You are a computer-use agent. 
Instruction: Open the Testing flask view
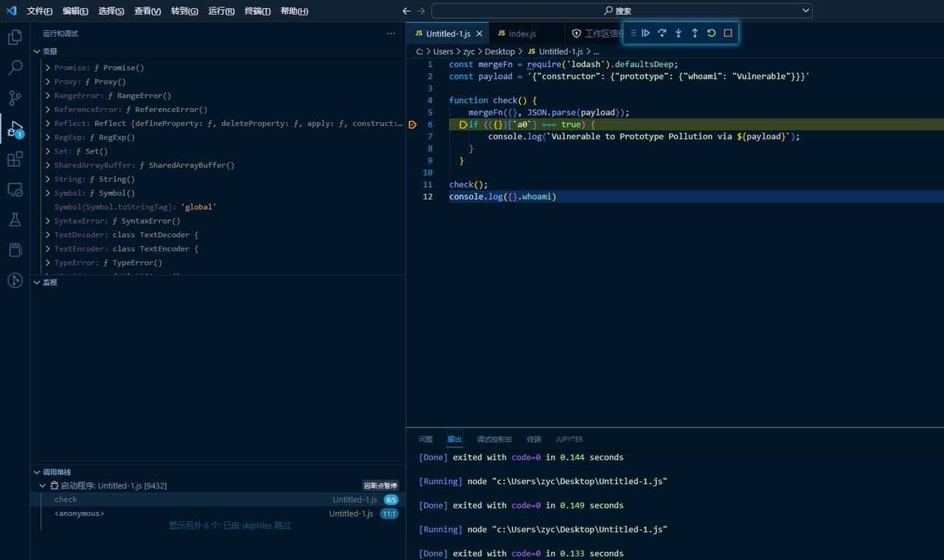[x=15, y=220]
